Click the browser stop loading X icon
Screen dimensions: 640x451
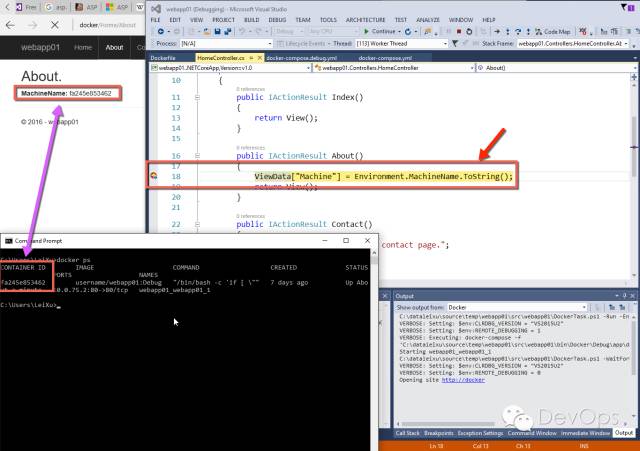(x=55, y=25)
